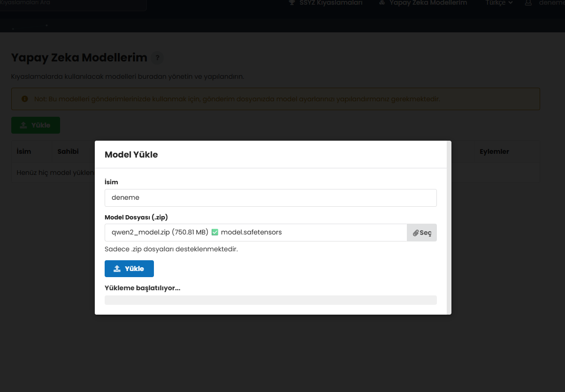Click the user profile icon in navbar
The height and width of the screenshot is (392, 565).
tap(528, 3)
